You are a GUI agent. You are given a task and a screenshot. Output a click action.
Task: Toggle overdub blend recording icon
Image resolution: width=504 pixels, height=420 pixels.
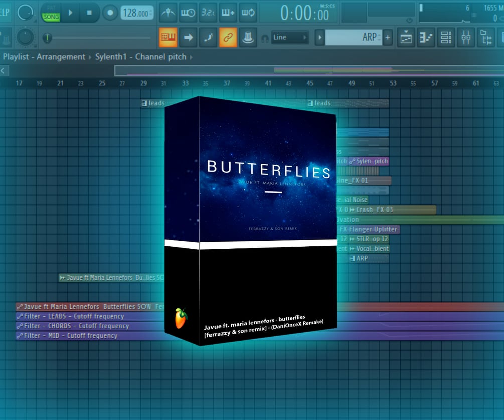228,13
